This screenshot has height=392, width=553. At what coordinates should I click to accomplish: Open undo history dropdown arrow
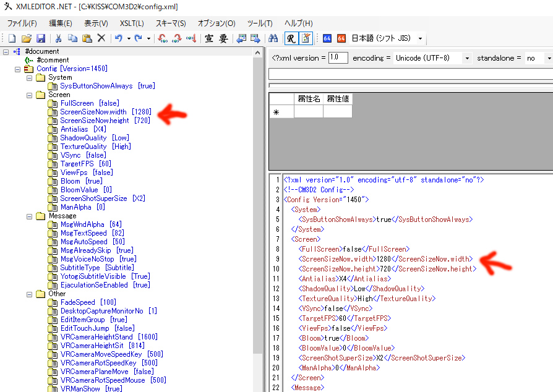tap(129, 38)
